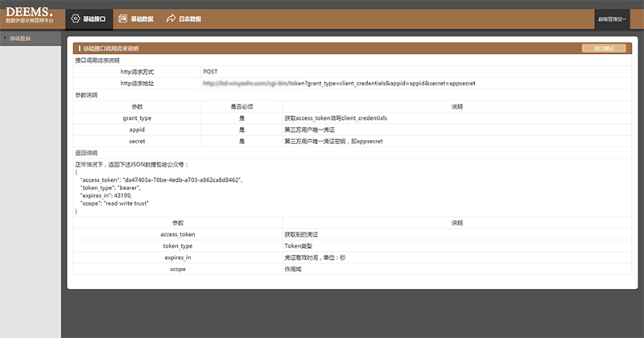
Task: Click the gear icon beside 基础接口
Action: [x=76, y=18]
